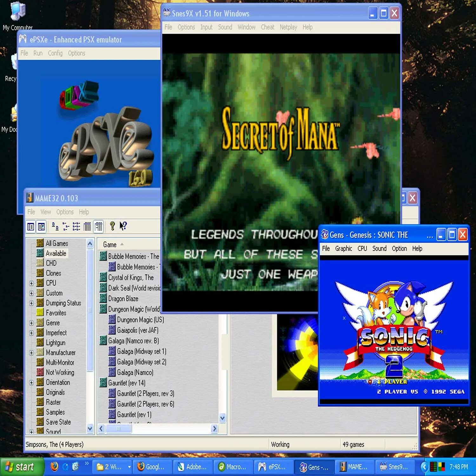The width and height of the screenshot is (476, 476).
Task: Select the Not Working folder in MAME32
Action: [56, 372]
